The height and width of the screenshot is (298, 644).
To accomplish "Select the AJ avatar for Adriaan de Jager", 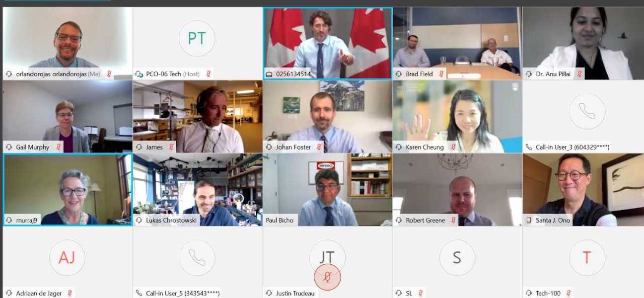I will click(x=67, y=258).
